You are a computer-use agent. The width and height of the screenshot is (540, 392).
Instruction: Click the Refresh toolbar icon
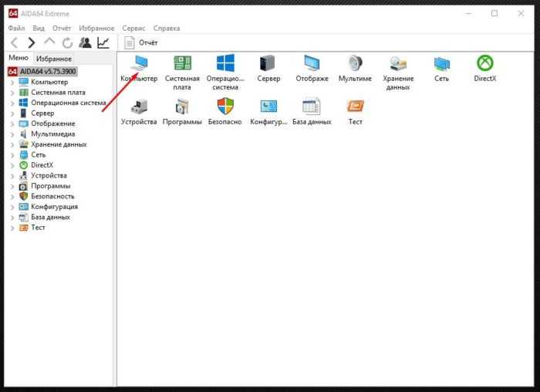coord(68,43)
